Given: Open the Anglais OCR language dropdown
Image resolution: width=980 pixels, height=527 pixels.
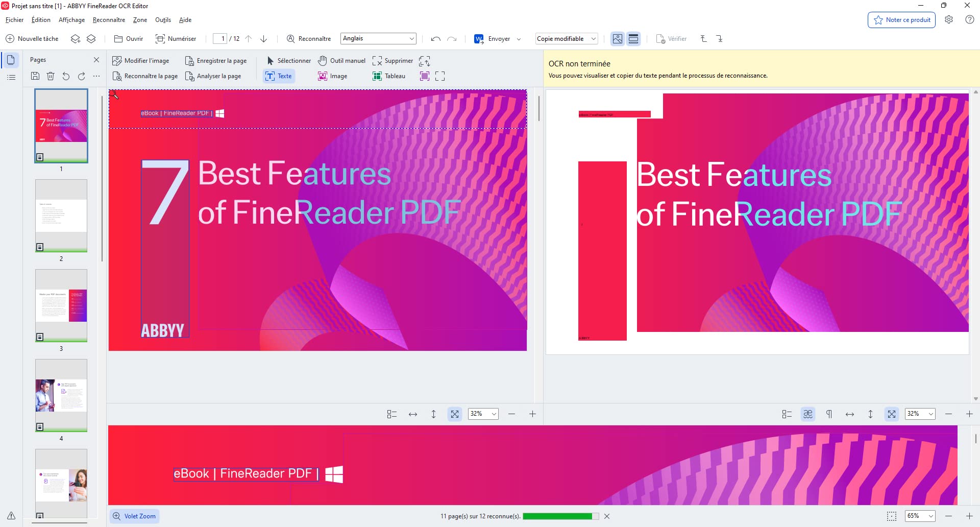Looking at the screenshot, I should pyautogui.click(x=378, y=39).
